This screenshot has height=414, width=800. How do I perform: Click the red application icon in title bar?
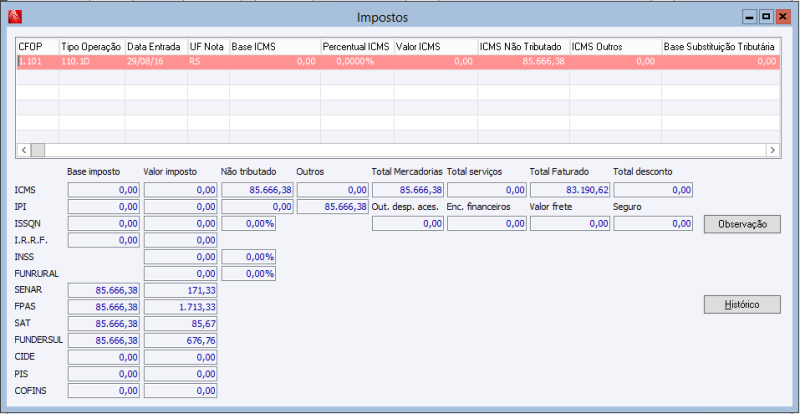(x=16, y=17)
